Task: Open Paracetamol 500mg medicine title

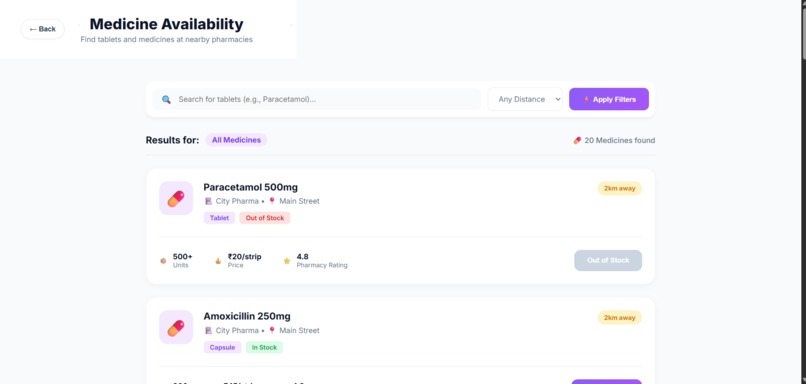Action: [x=250, y=187]
